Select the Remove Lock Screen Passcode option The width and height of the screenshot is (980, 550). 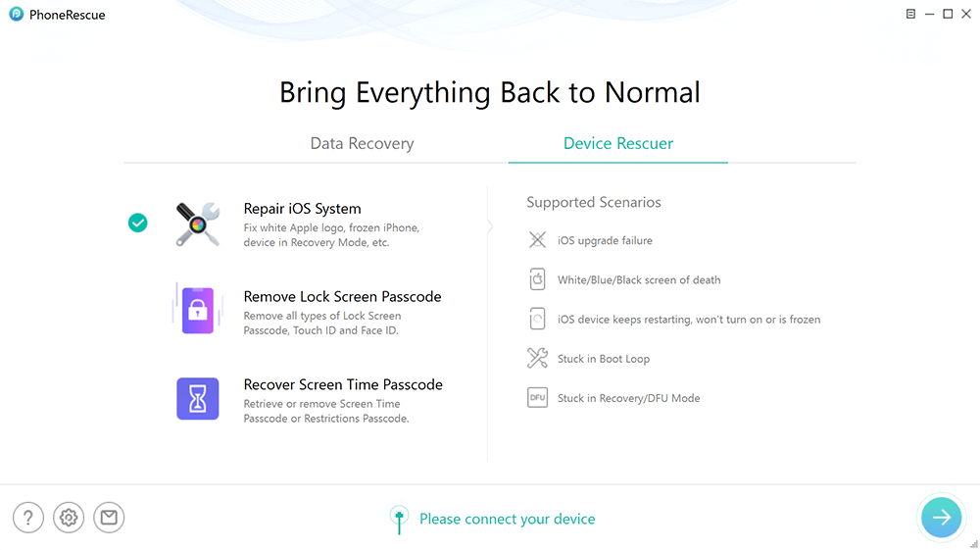point(342,296)
